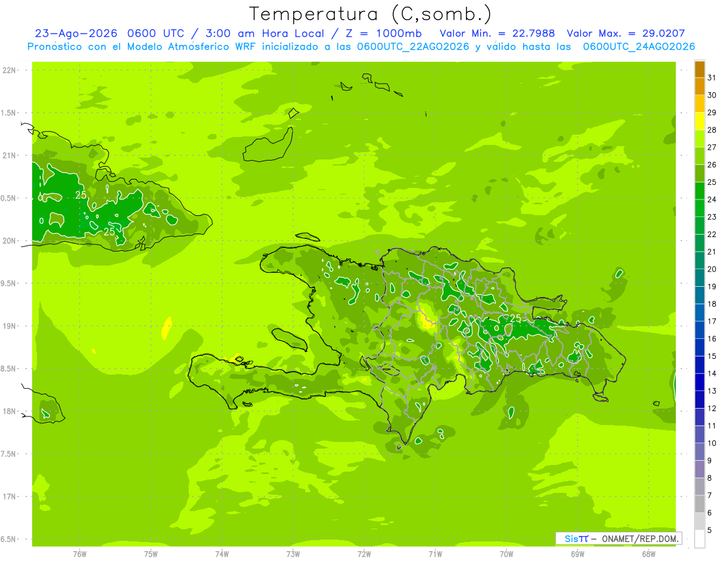This screenshot has height=562, width=728.
Task: Click the '6' value on the color legend
Action: point(710,513)
